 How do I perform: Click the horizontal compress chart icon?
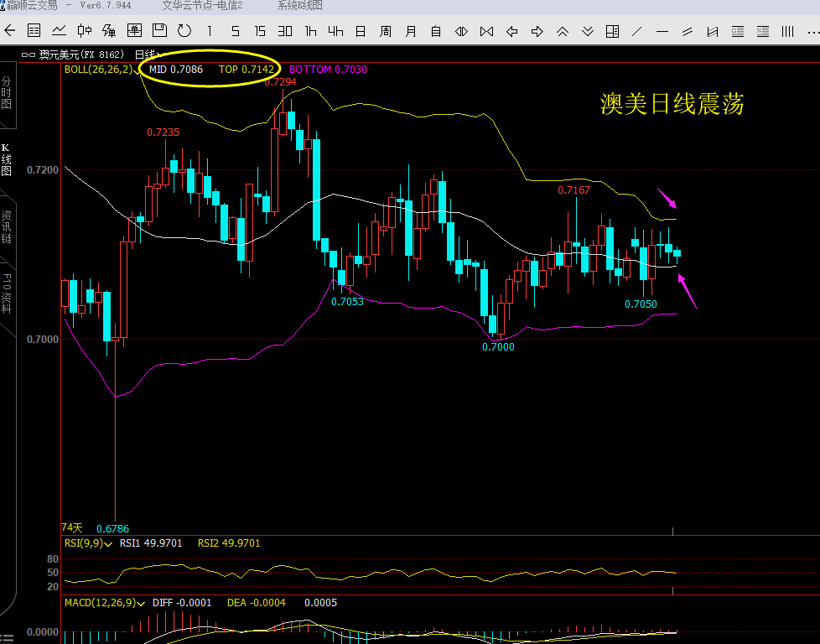click(x=486, y=31)
